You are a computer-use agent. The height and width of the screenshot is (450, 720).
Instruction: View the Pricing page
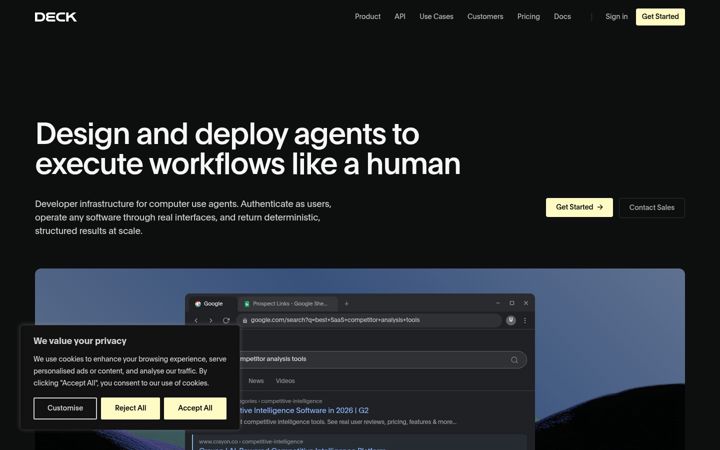click(x=529, y=17)
